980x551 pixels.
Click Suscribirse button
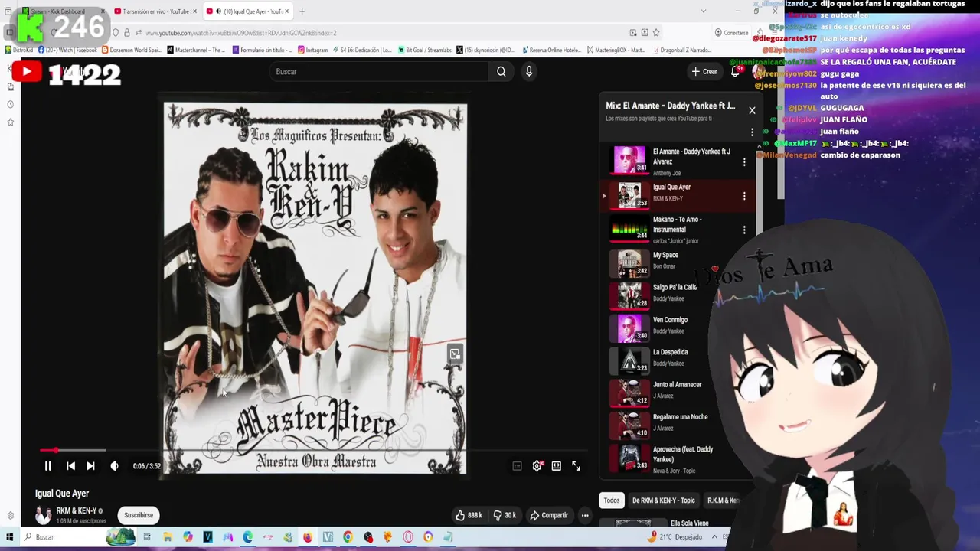coord(139,515)
